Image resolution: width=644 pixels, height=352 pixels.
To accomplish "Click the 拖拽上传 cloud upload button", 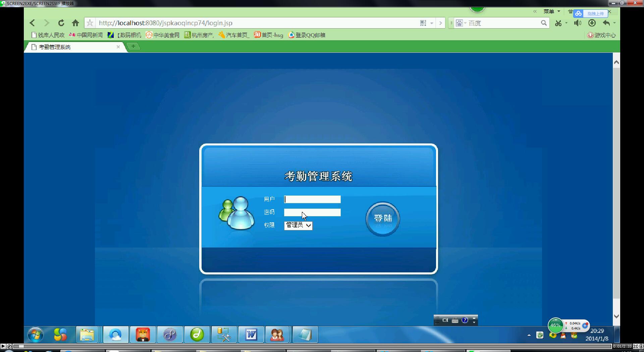I will [591, 13].
